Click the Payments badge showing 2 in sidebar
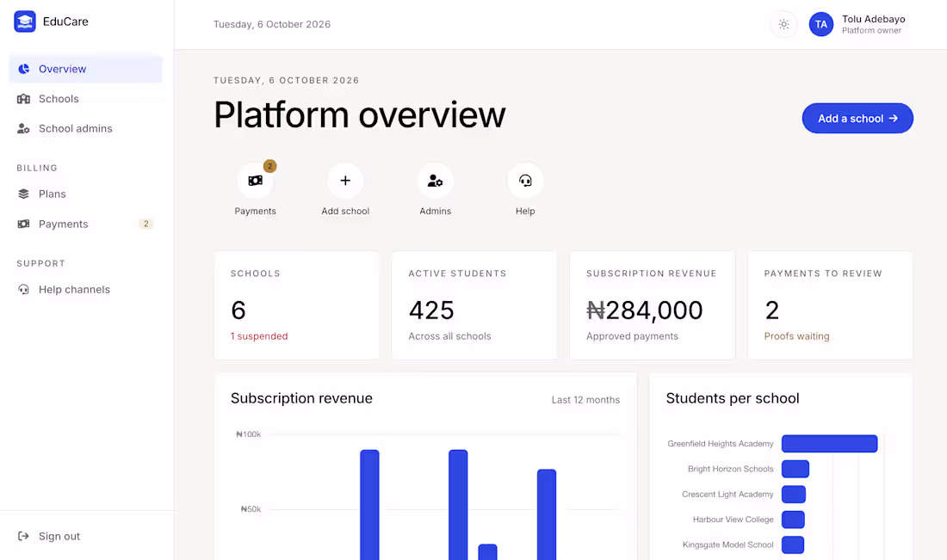The image size is (947, 560). coord(145,224)
